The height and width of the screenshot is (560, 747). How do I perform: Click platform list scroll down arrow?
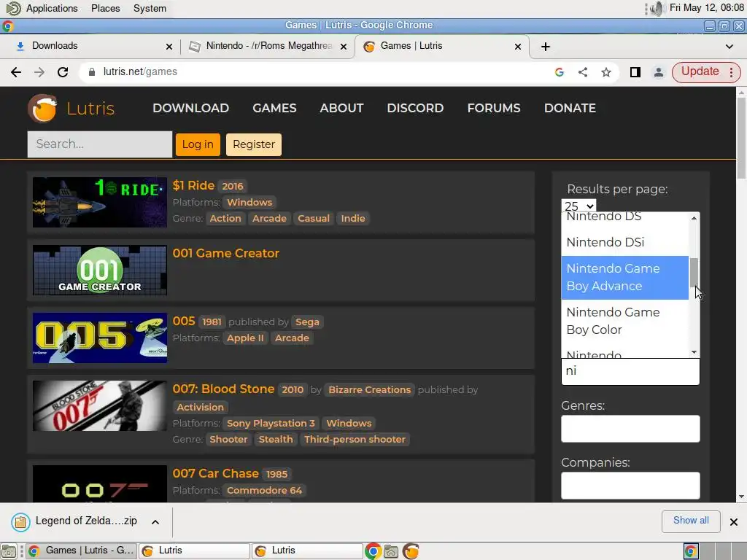click(x=694, y=352)
